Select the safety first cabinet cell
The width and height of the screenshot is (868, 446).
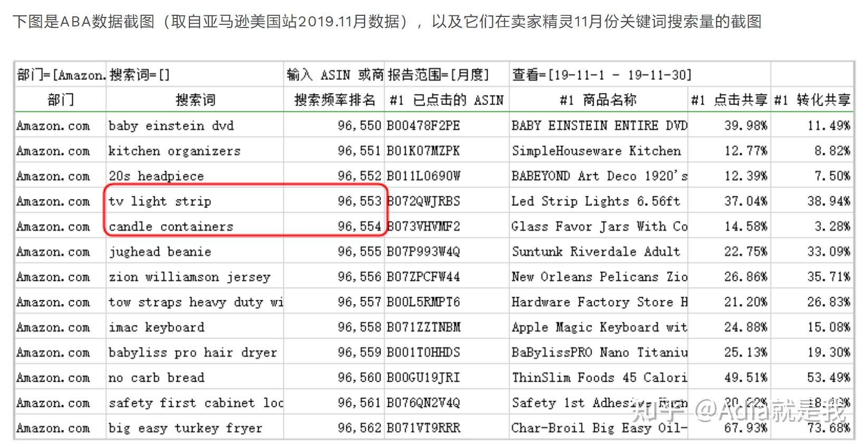click(195, 403)
